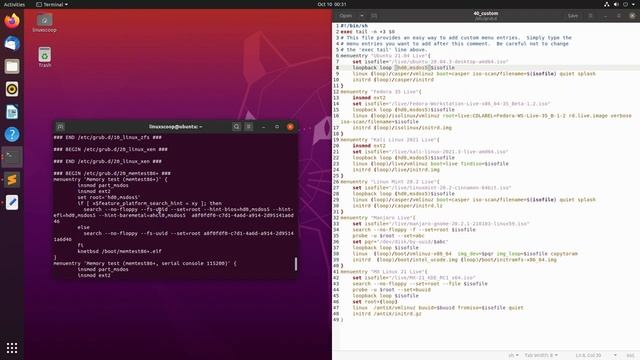Expand the Open recent files arrow
The image size is (640, 360).
tap(362, 16)
